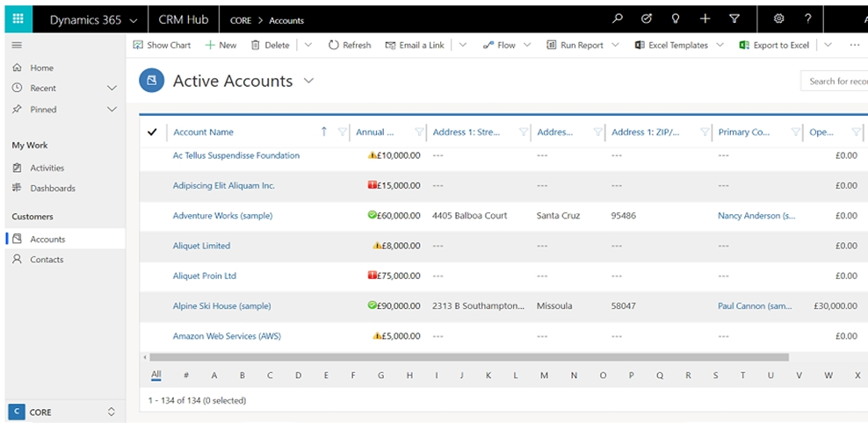
Task: Click the Accounts breadcrumb in top bar
Action: [x=286, y=20]
